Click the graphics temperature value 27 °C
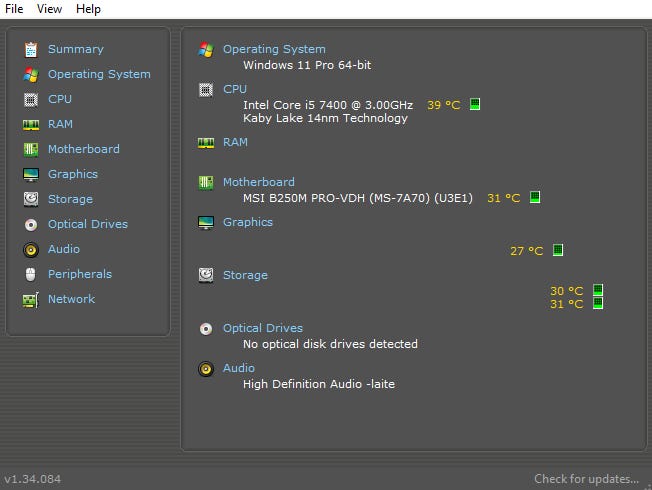Viewport: 652px width, 490px height. point(526,251)
